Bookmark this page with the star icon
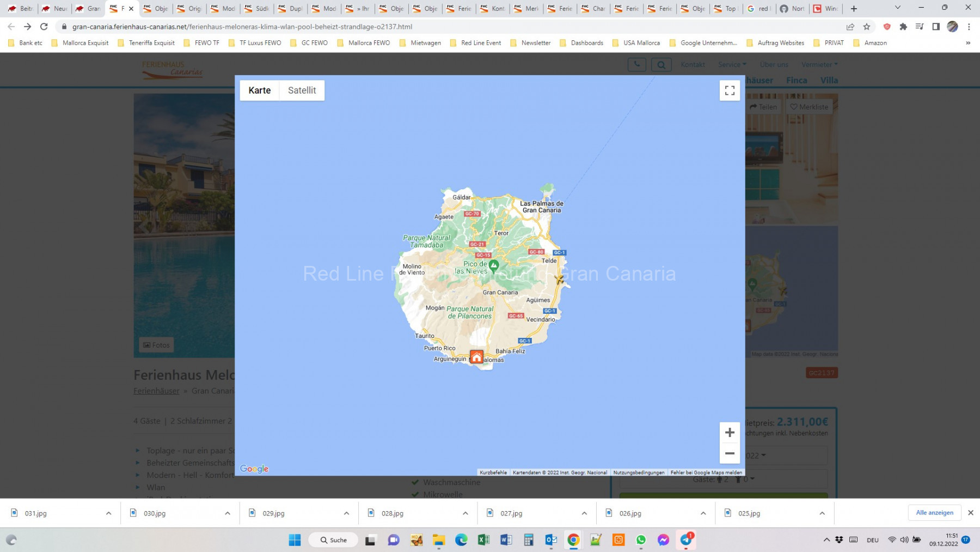This screenshot has height=552, width=980. click(867, 26)
